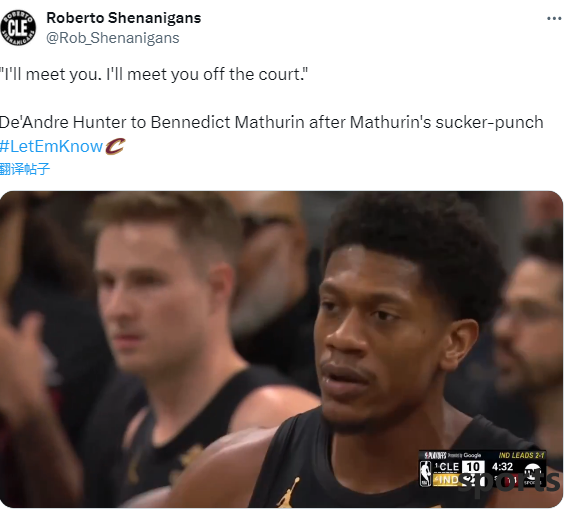The image size is (575, 512).
Task: Visit the @Rob_Shenanigans handle
Action: [x=113, y=38]
